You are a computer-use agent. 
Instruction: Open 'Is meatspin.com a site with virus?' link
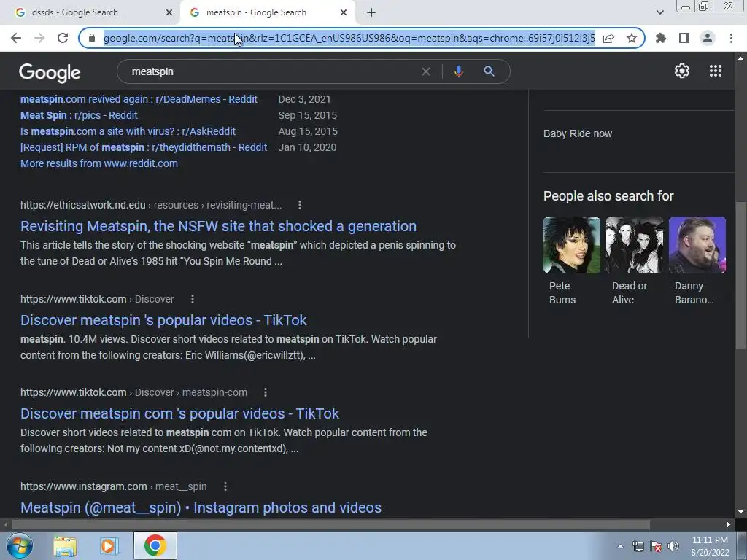click(x=128, y=131)
